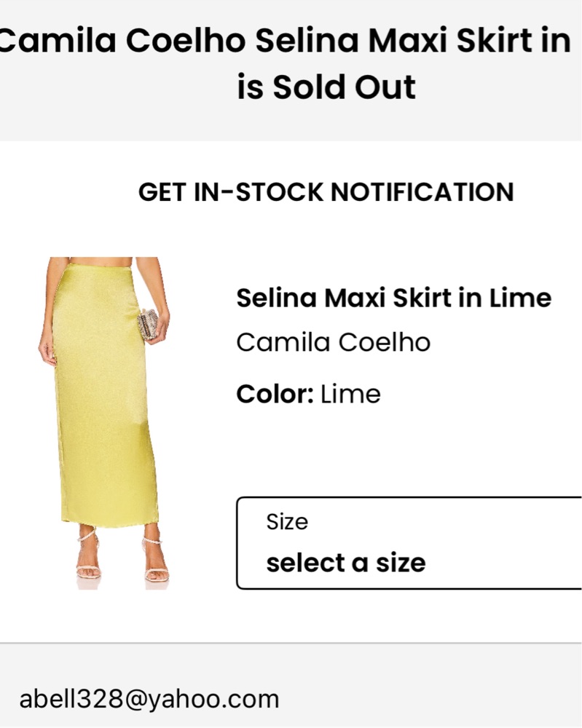Screen dimensions: 582x728
Task: Select the 'Lime' color value text
Action: point(351,395)
